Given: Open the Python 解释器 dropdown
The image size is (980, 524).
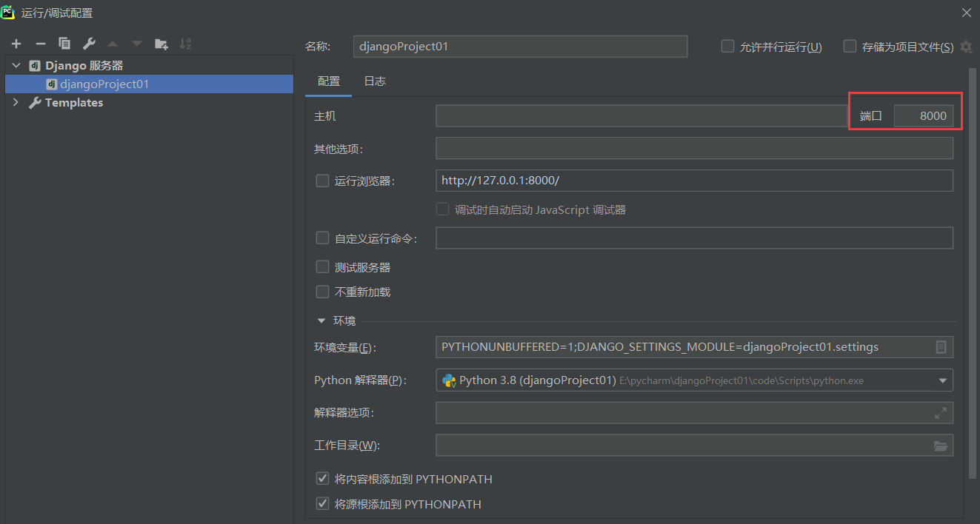Looking at the screenshot, I should tap(943, 380).
